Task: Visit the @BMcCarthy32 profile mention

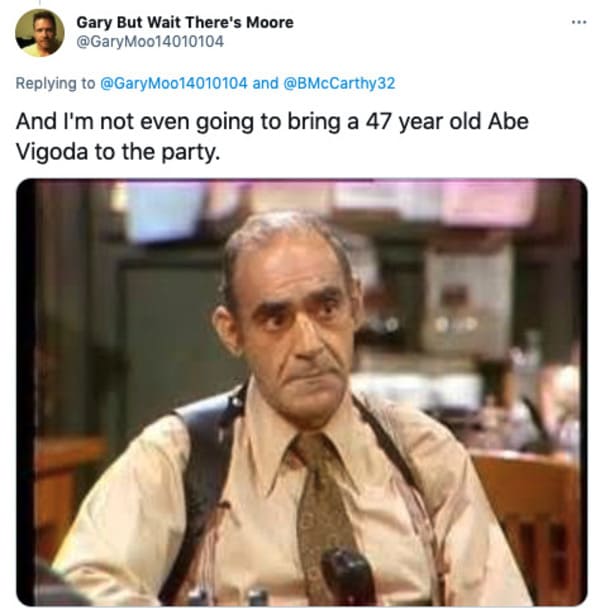Action: coord(339,83)
